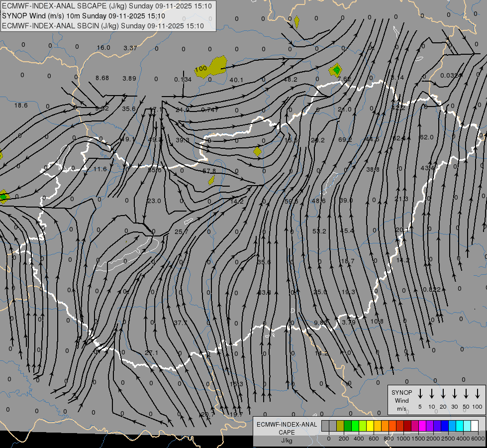The width and height of the screenshot is (487, 448).
Task: Click the map value 23.0
Action: point(154,201)
